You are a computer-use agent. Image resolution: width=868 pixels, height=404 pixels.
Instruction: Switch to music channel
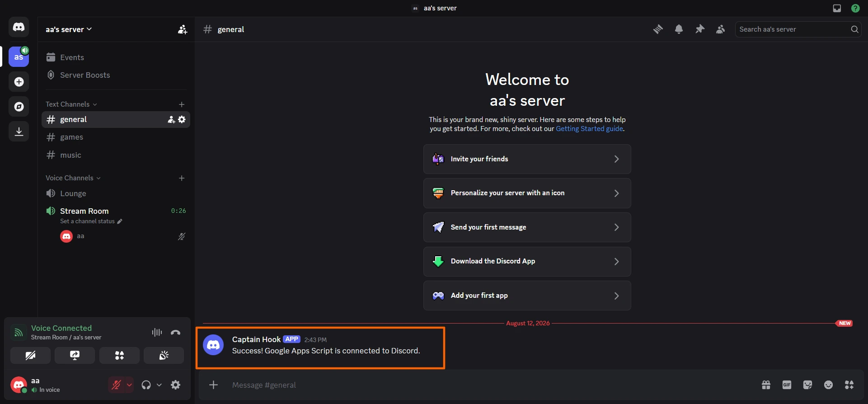[116, 155]
